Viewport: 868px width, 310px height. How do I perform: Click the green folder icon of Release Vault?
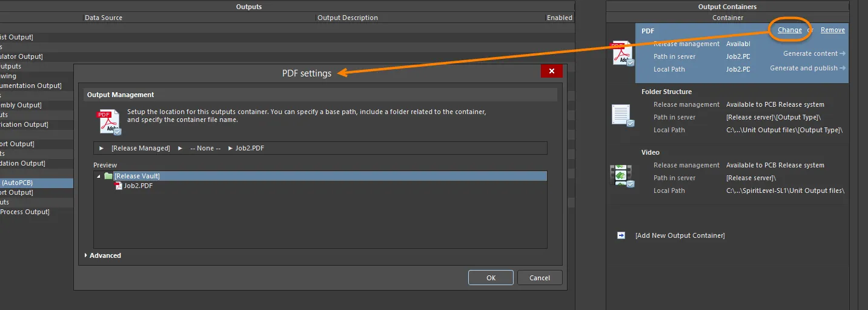108,176
